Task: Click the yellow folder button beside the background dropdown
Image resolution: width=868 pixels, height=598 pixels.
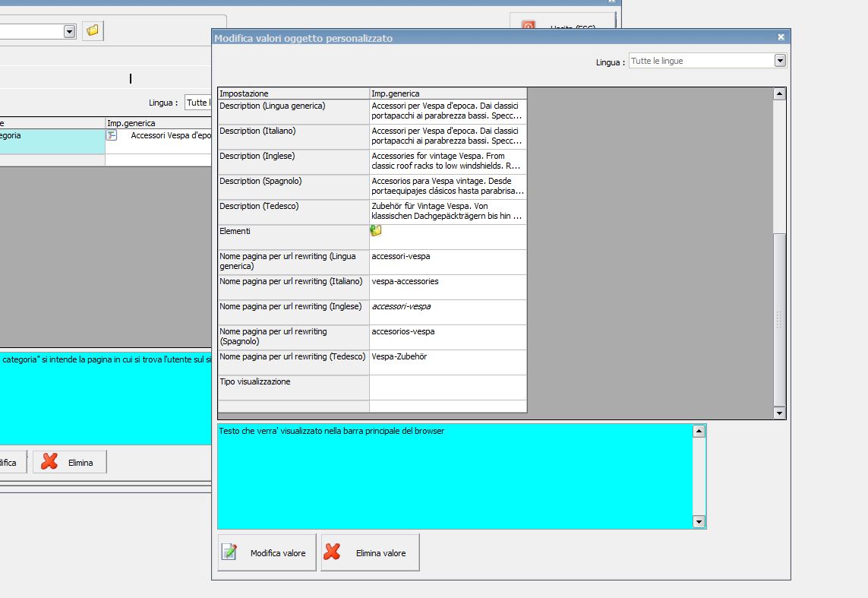Action: pos(93,30)
